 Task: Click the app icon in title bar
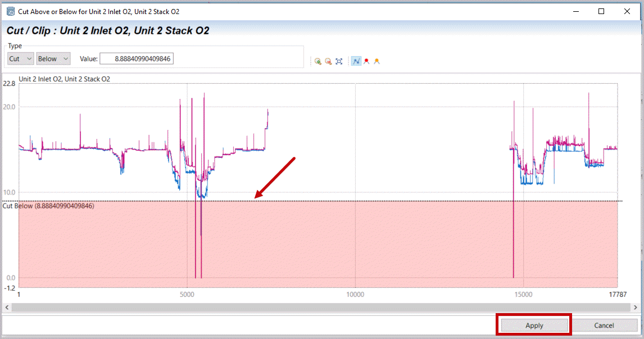point(10,11)
